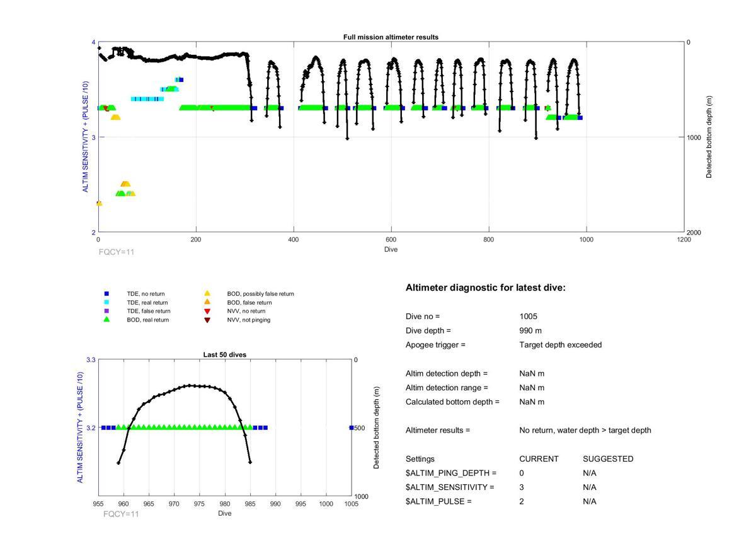The width and height of the screenshot is (756, 558).
Task: Click the 'Dive depth =' label
Action: 428,330
